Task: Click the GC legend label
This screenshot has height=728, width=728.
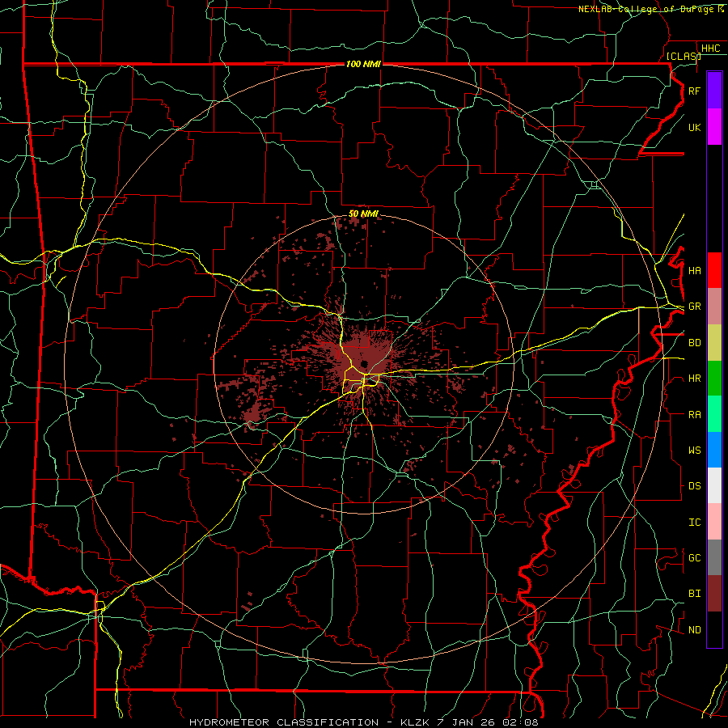Action: coord(694,557)
